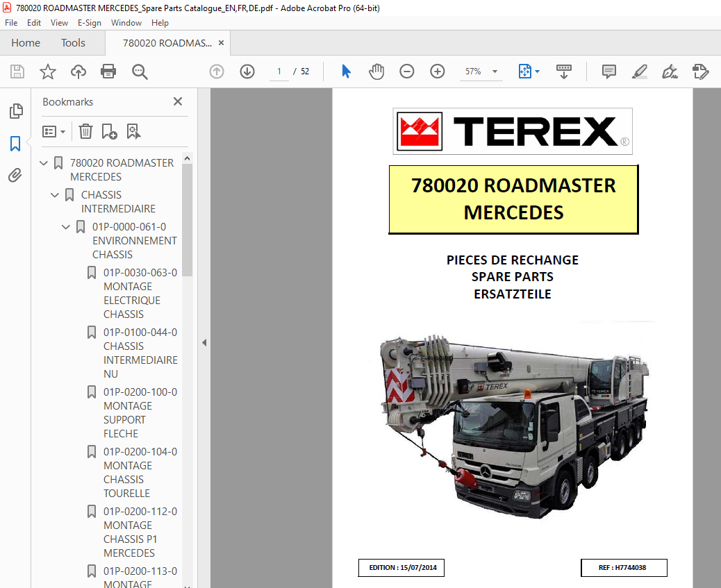Collapse the navigation pane with side arrow

(x=204, y=342)
